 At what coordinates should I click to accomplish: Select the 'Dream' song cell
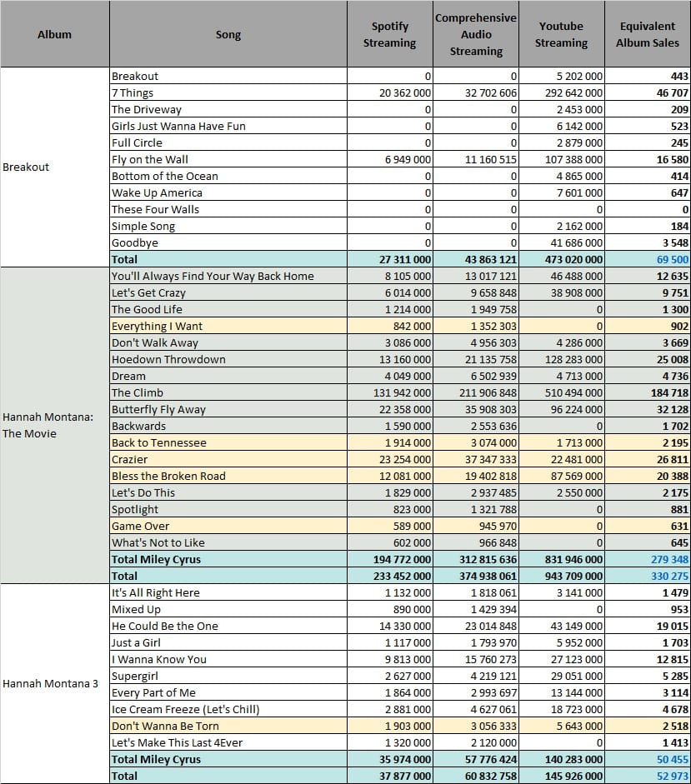[228, 376]
